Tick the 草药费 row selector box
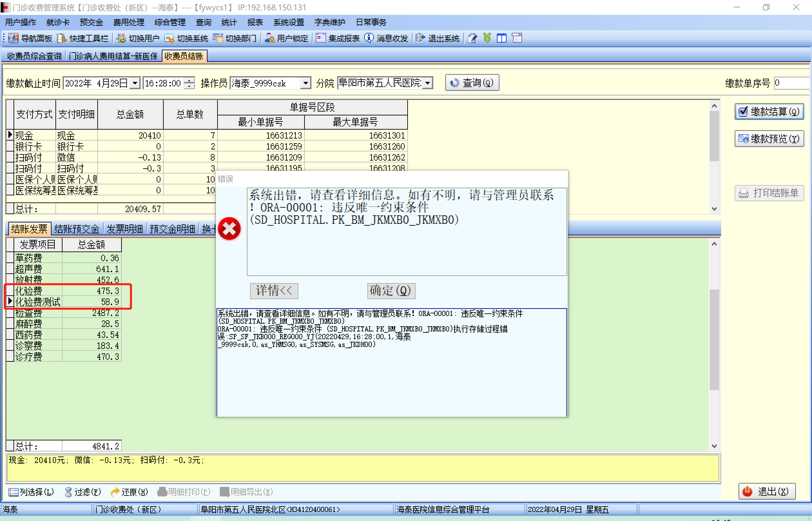 click(10, 258)
